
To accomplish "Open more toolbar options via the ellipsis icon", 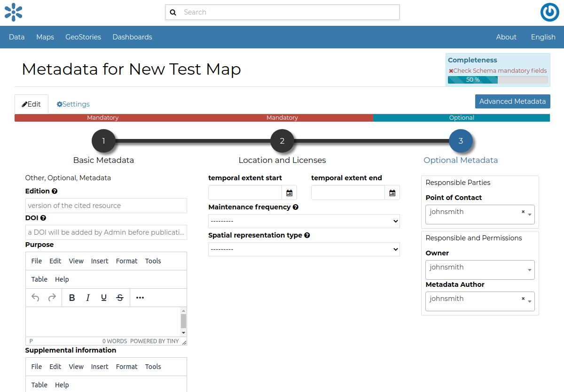I will (x=139, y=297).
